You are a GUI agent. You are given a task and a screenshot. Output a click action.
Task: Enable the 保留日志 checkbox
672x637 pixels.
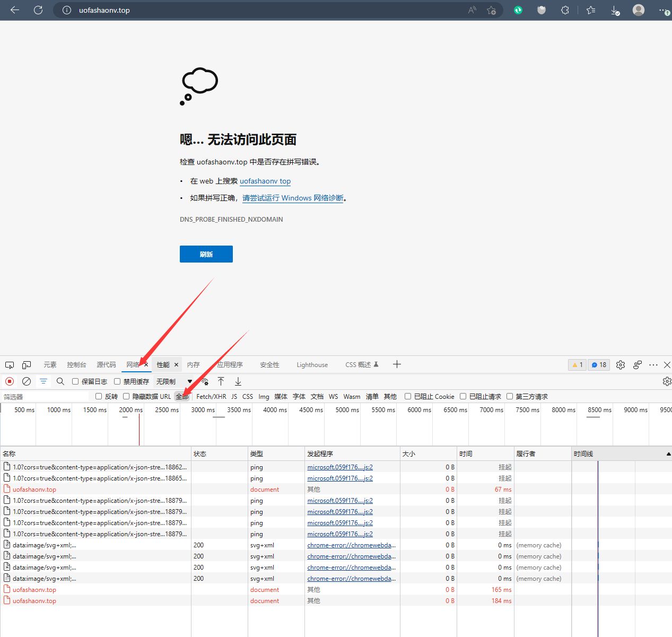coord(75,381)
